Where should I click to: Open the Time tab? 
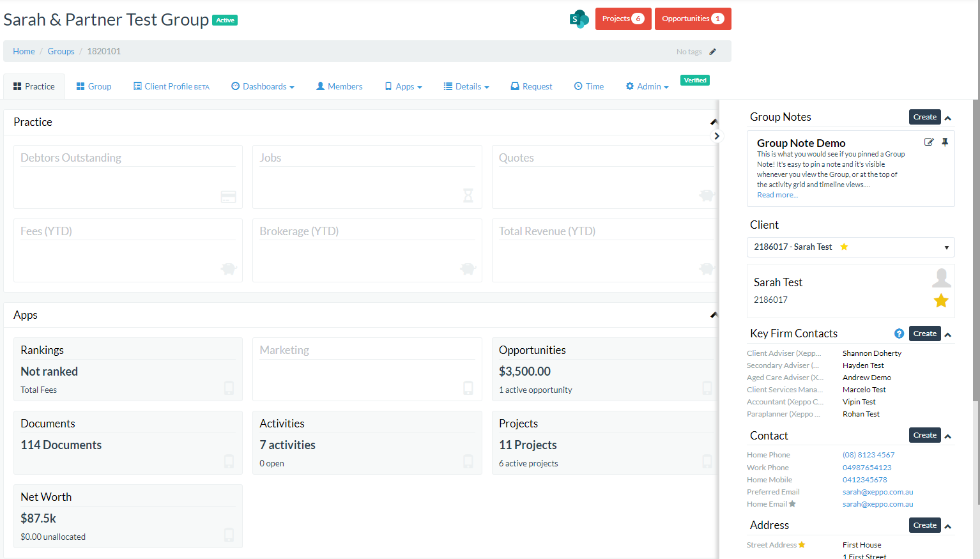click(x=589, y=86)
